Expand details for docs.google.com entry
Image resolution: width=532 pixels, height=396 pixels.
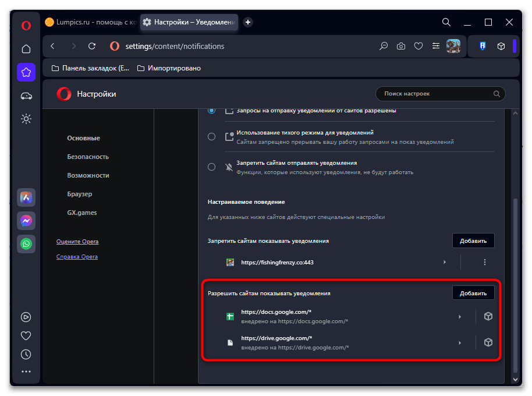[x=459, y=317]
